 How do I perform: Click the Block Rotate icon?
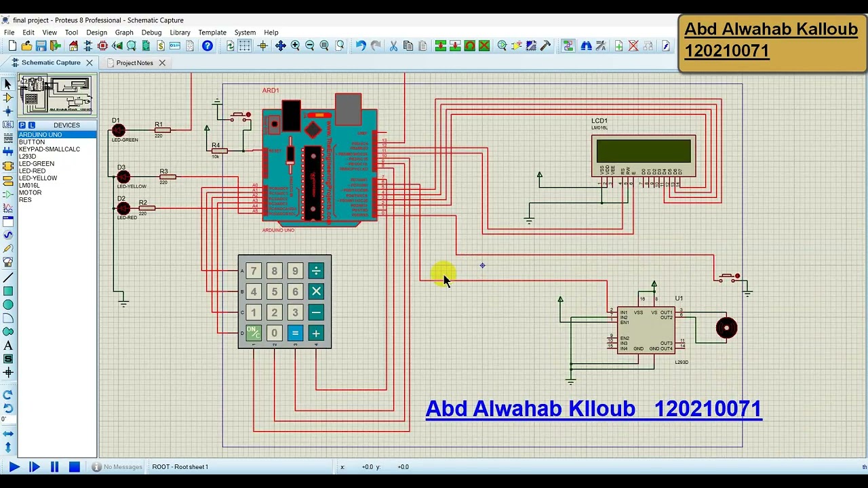coord(469,46)
